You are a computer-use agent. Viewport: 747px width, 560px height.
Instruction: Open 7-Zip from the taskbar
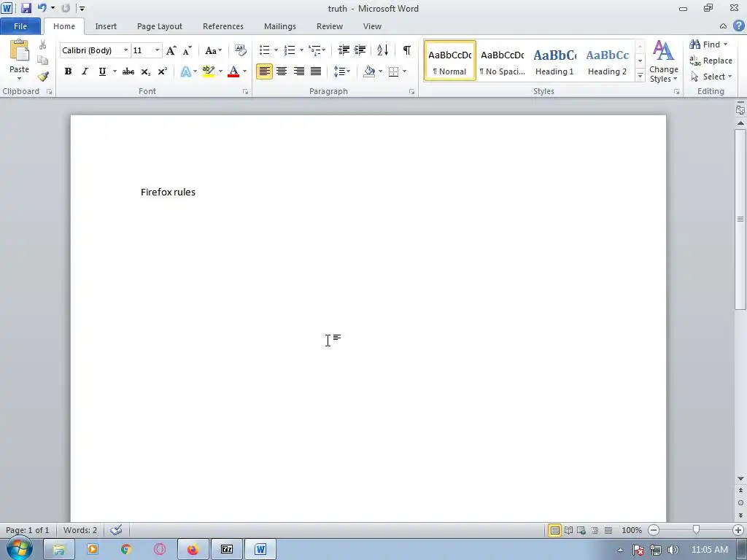coord(227,550)
